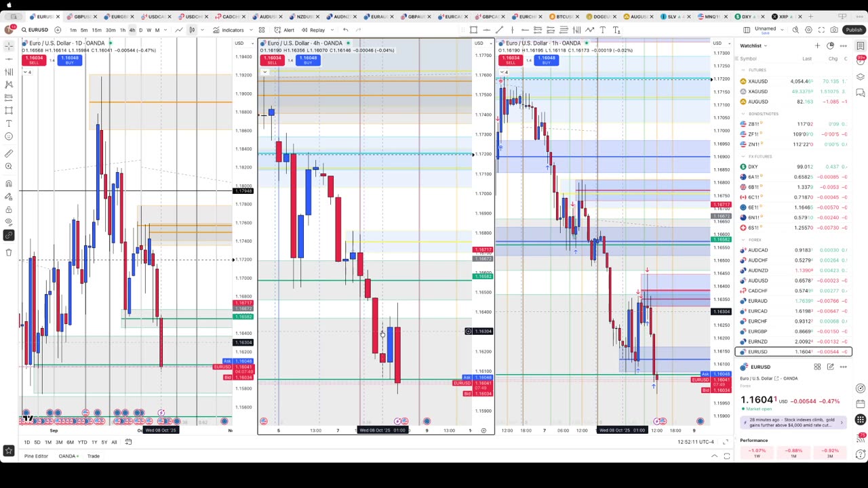868x488 pixels.
Task: Open the quick search icon
Action: click(795, 30)
